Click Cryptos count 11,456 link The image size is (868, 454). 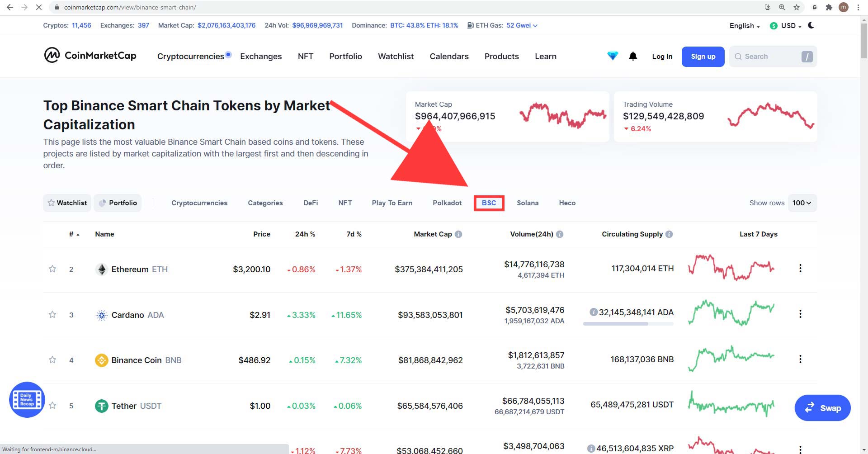81,25
